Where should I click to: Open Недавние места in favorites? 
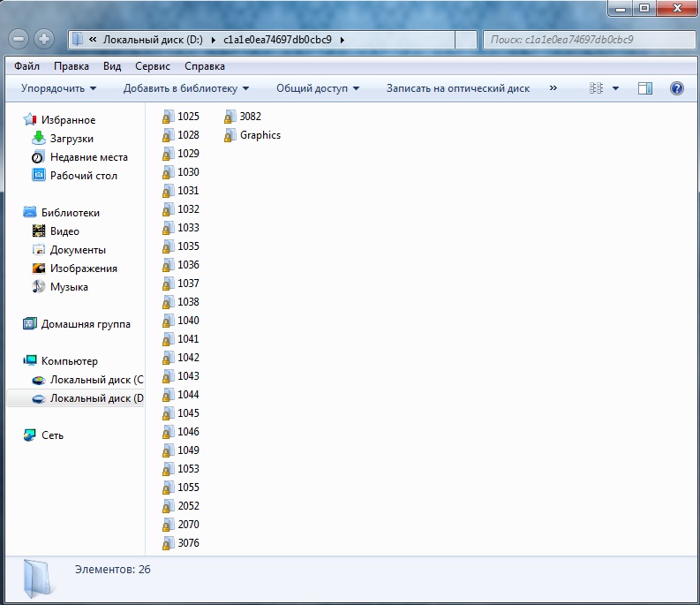[x=89, y=157]
